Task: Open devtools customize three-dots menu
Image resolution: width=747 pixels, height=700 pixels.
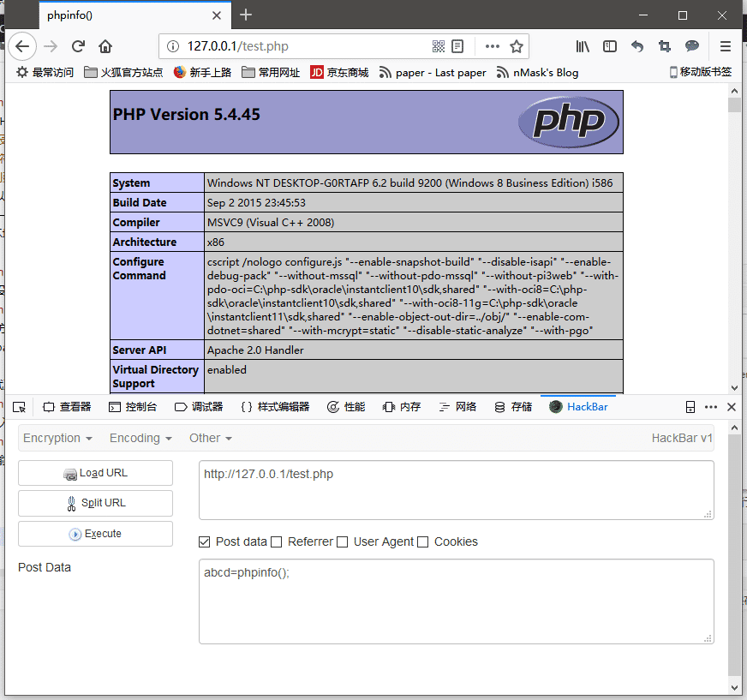Action: point(711,407)
